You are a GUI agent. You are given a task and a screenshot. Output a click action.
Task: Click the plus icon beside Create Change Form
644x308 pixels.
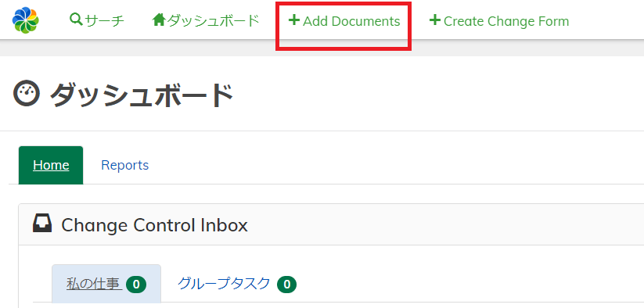[x=434, y=20]
